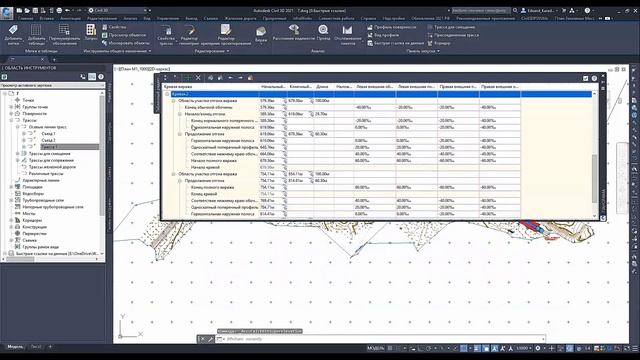Expand the Группы точек tree node
Image resolution: width=640 pixels, height=360 pixels.
pyautogui.click(x=11, y=107)
